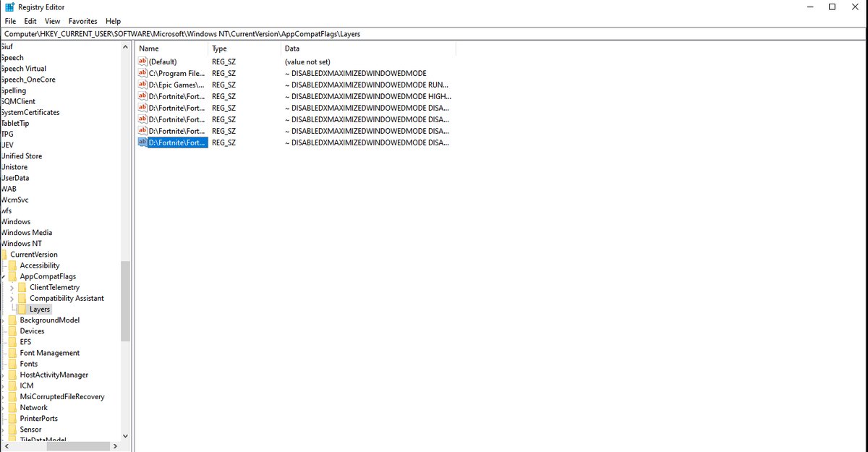Click the registry path address bar

tap(434, 33)
